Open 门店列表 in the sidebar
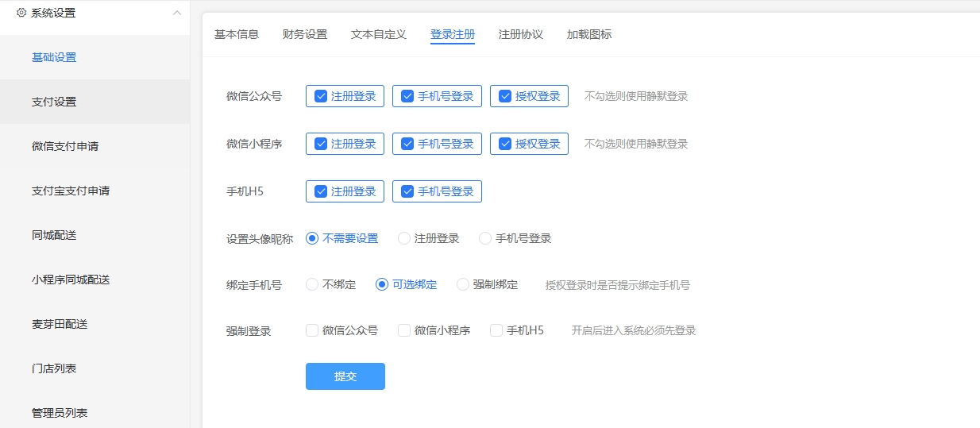Screen dimensions: 980x428 (x=54, y=368)
